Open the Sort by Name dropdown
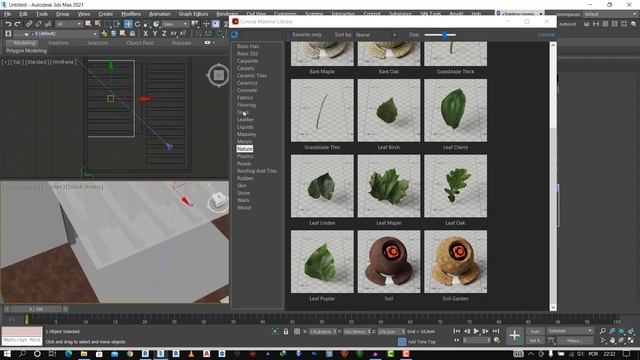 tap(376, 35)
